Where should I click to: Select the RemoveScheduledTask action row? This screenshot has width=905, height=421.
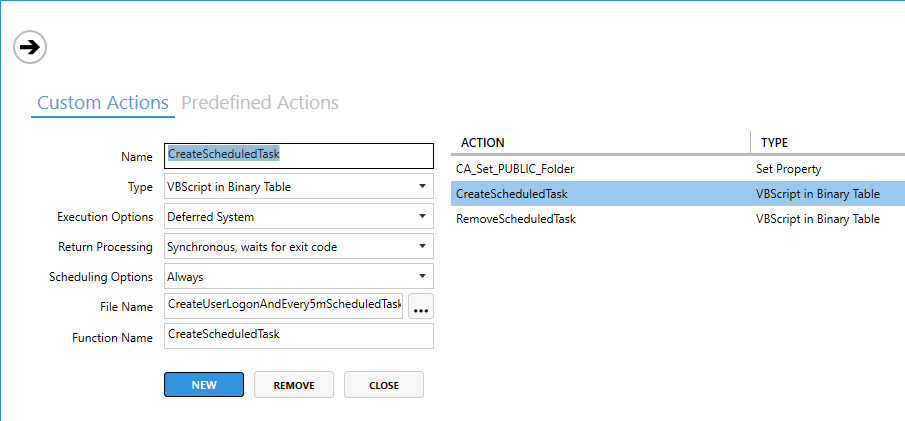[x=516, y=219]
